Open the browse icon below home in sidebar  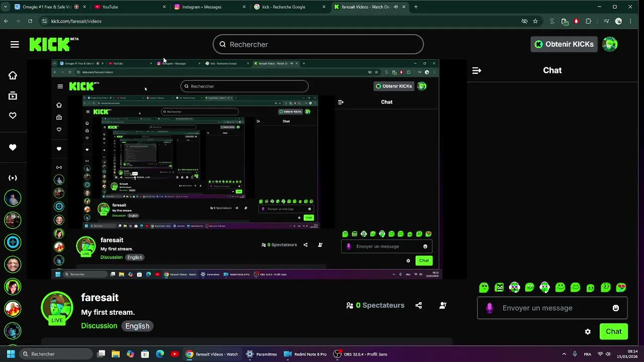(x=13, y=96)
